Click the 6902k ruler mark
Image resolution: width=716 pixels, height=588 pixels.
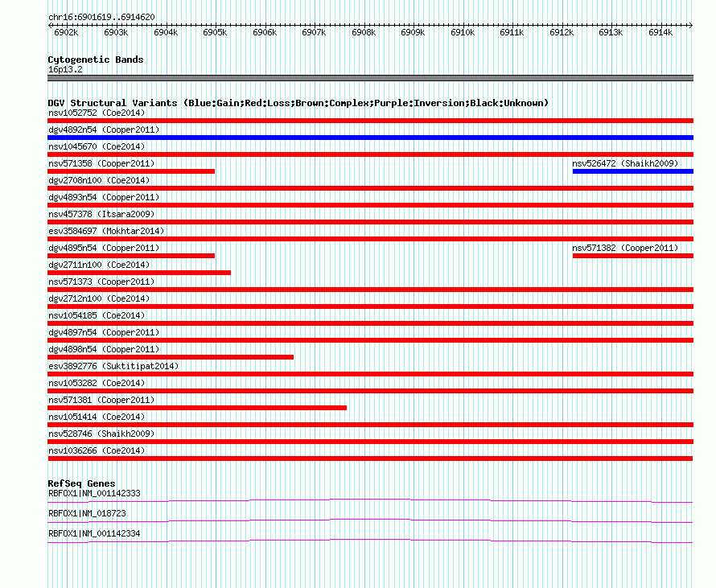click(x=66, y=32)
